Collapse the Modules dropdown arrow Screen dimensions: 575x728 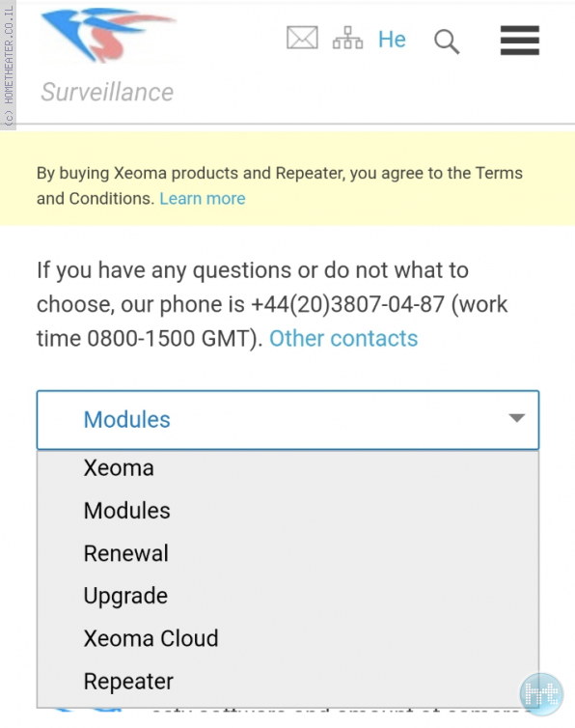tap(516, 418)
